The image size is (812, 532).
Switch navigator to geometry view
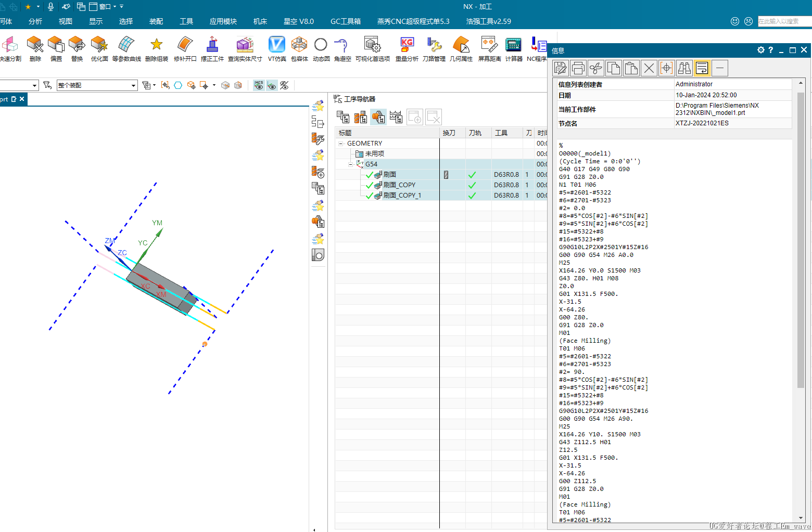(378, 117)
